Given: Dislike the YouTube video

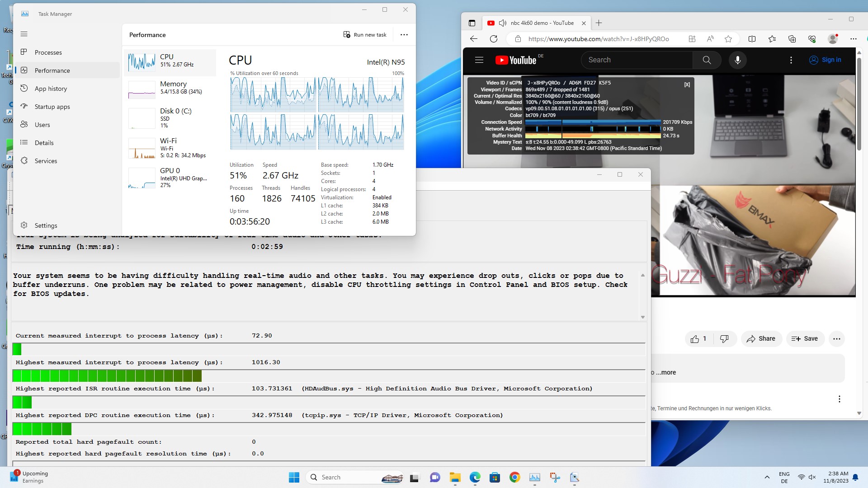Looking at the screenshot, I should pos(724,339).
